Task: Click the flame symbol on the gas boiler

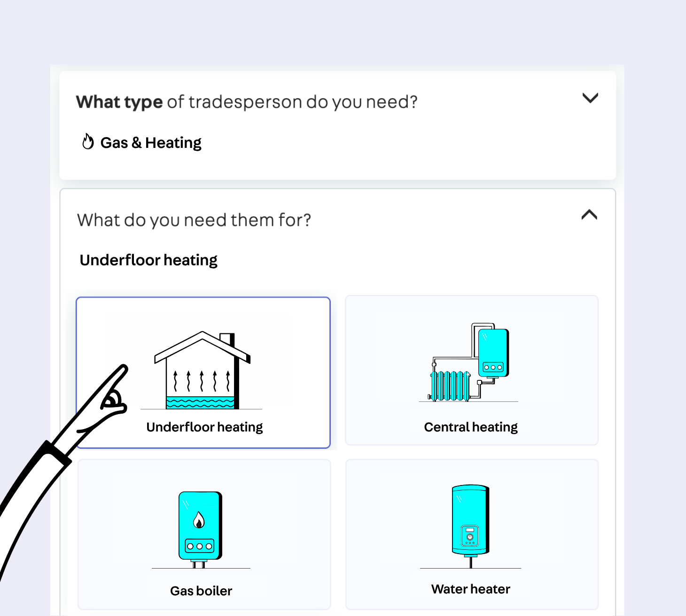Action: click(x=199, y=520)
